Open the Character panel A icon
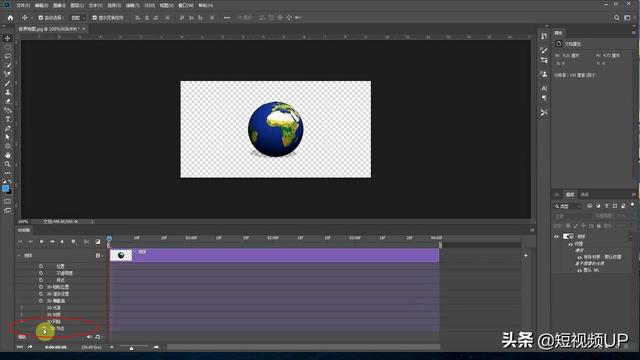 pyautogui.click(x=544, y=88)
